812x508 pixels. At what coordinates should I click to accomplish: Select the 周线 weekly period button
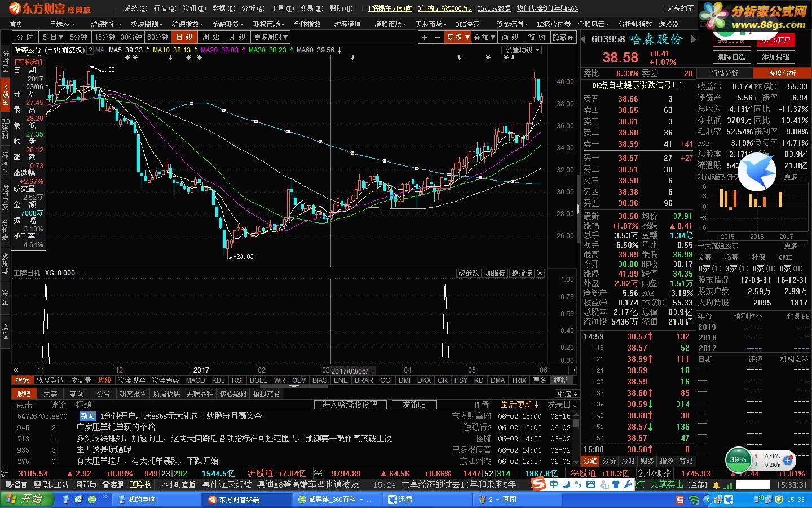(211, 37)
